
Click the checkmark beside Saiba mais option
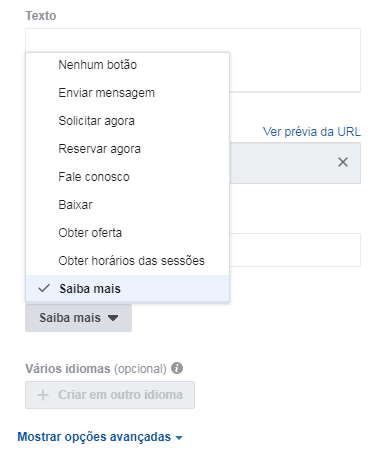click(x=44, y=288)
